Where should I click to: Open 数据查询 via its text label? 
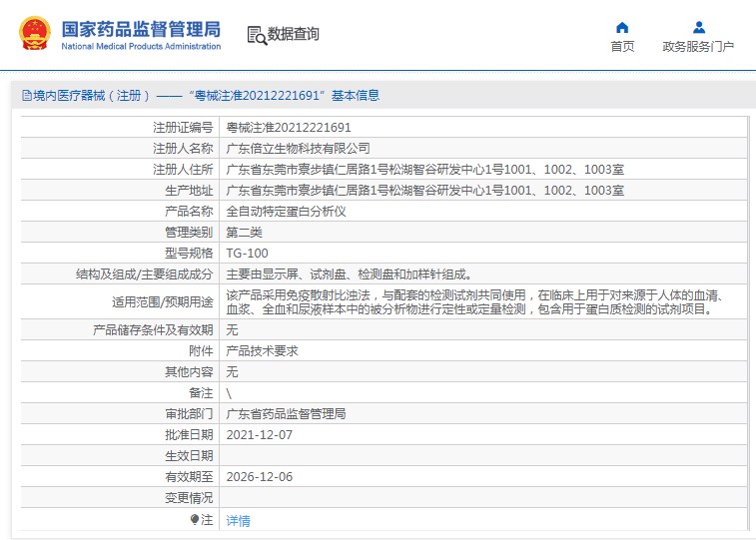[294, 34]
